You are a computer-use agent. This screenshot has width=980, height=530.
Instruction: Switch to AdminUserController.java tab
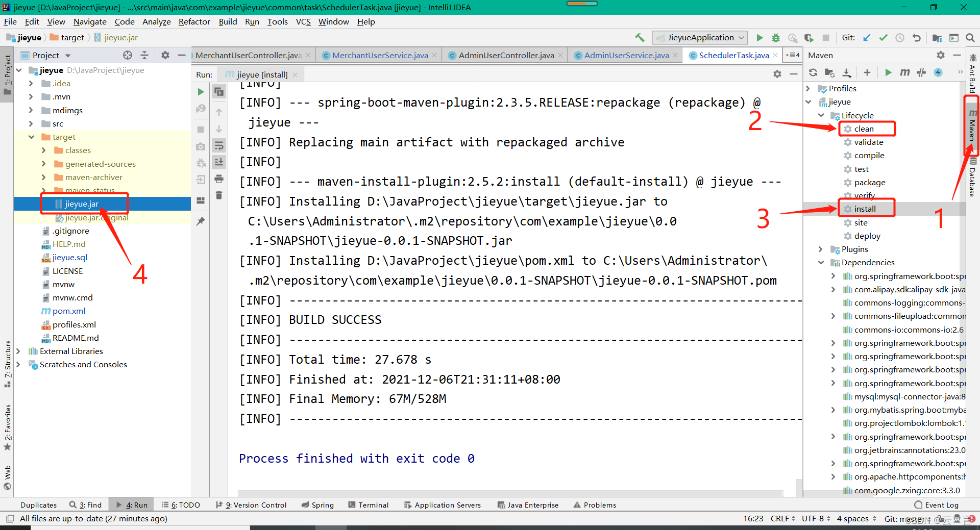coord(505,55)
